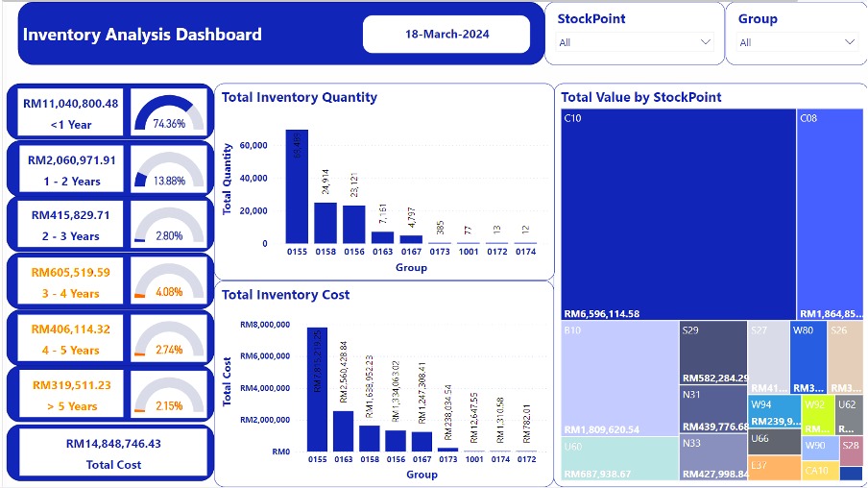The height and width of the screenshot is (488, 868).
Task: Click group 0155 bar in Quantity chart
Action: point(297,186)
